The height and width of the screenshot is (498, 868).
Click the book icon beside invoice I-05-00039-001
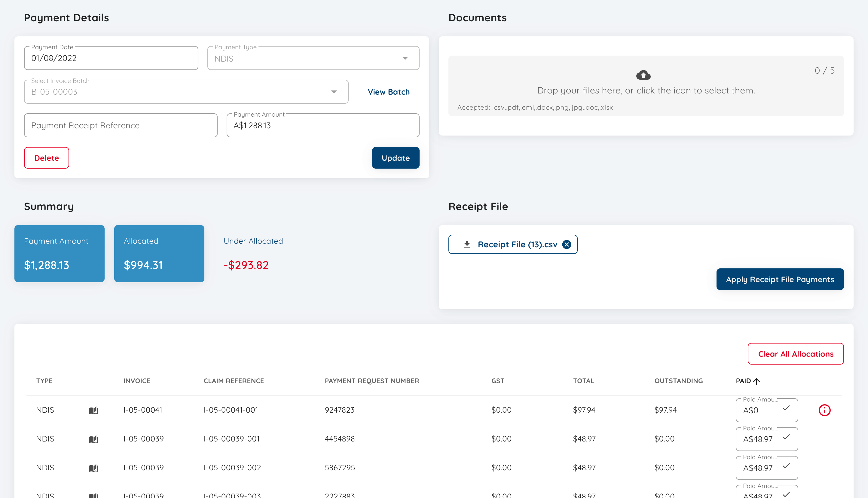(94, 439)
